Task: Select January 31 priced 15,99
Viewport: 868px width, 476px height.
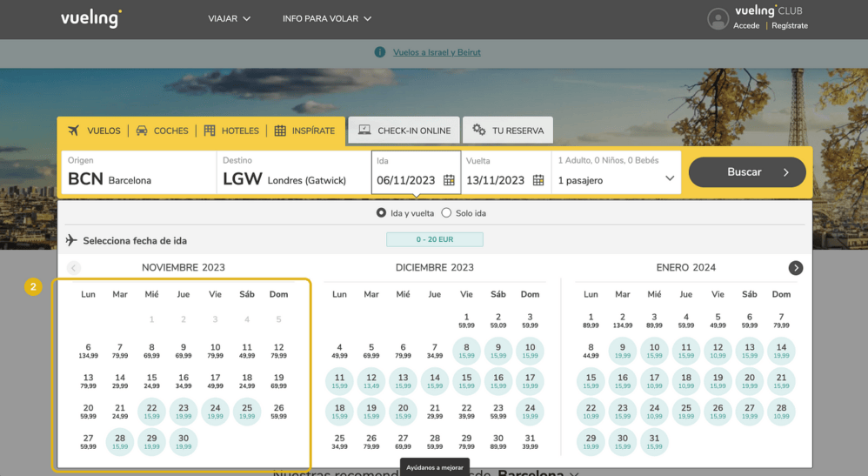Action: coord(654,442)
